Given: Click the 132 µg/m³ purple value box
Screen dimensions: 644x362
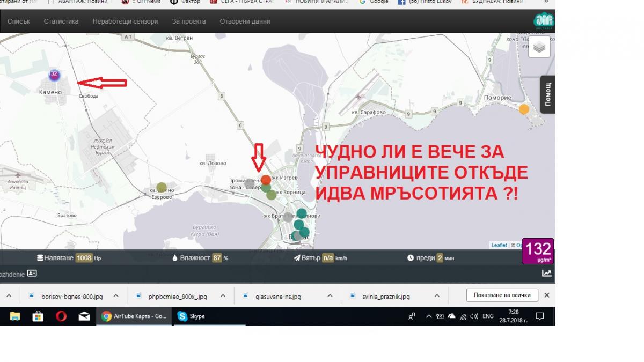Looking at the screenshot, I should pos(538,251).
